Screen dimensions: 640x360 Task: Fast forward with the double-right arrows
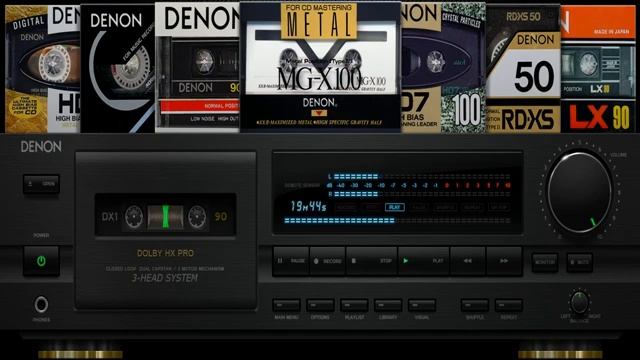(x=504, y=261)
